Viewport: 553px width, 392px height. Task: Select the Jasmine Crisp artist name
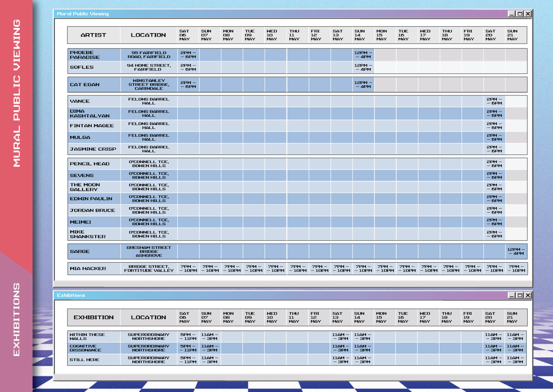point(93,149)
